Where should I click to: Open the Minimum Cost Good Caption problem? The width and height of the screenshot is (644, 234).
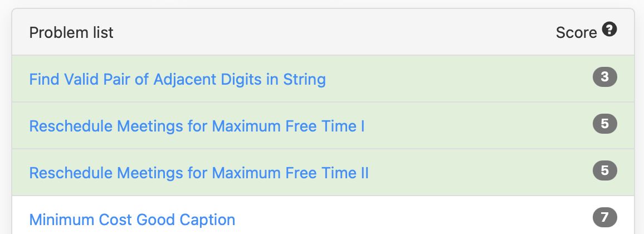click(x=132, y=219)
